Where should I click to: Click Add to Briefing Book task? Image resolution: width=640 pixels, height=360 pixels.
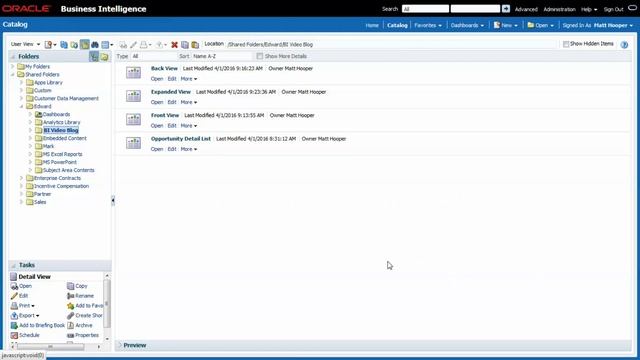(38, 325)
